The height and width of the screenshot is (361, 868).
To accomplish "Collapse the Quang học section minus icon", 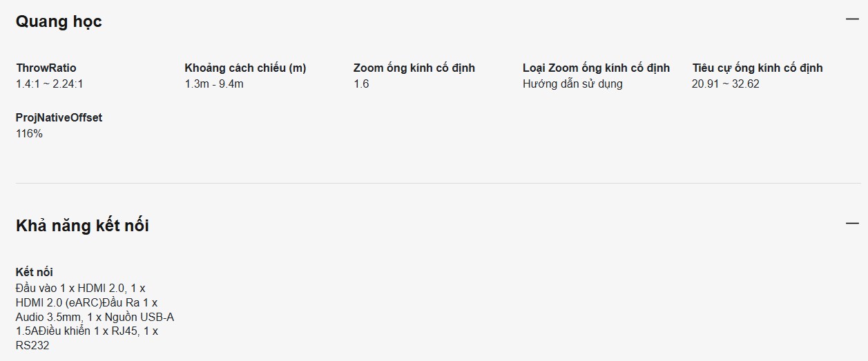I will click(x=852, y=19).
